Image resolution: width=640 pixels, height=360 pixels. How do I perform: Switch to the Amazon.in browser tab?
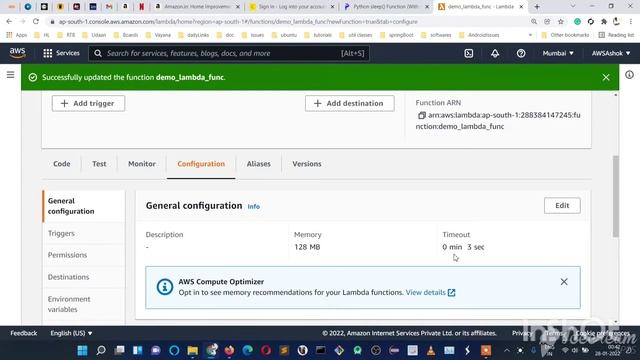tap(198, 7)
